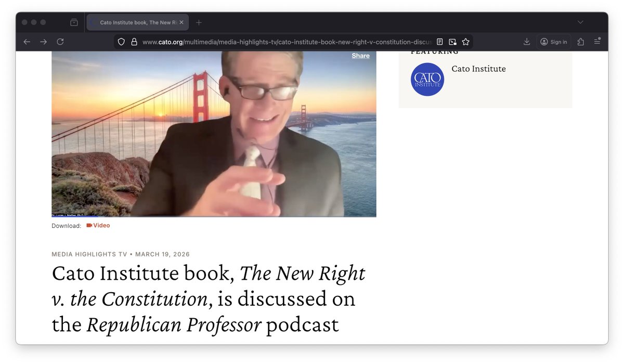Go forward to the next page

pos(44,42)
